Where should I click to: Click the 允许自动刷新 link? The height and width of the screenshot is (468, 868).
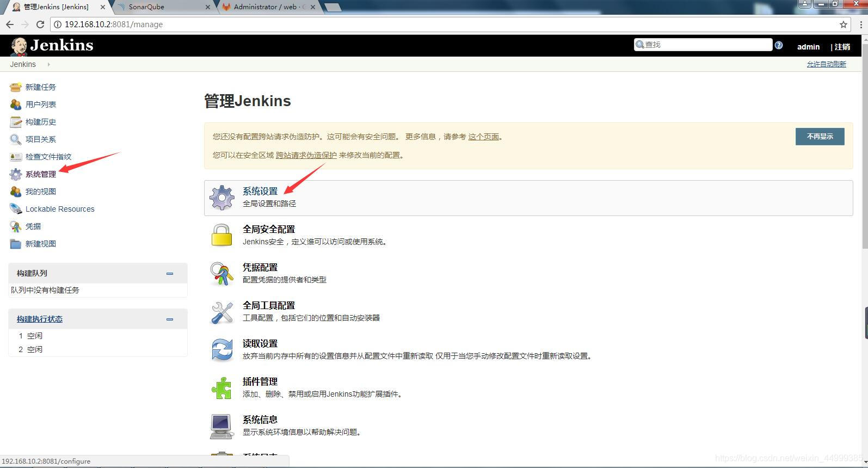tap(826, 64)
